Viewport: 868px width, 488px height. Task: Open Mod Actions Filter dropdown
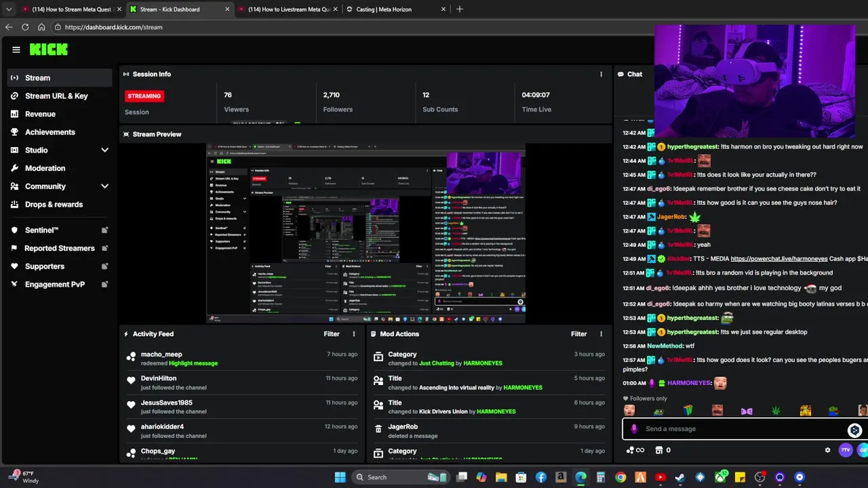pyautogui.click(x=578, y=333)
